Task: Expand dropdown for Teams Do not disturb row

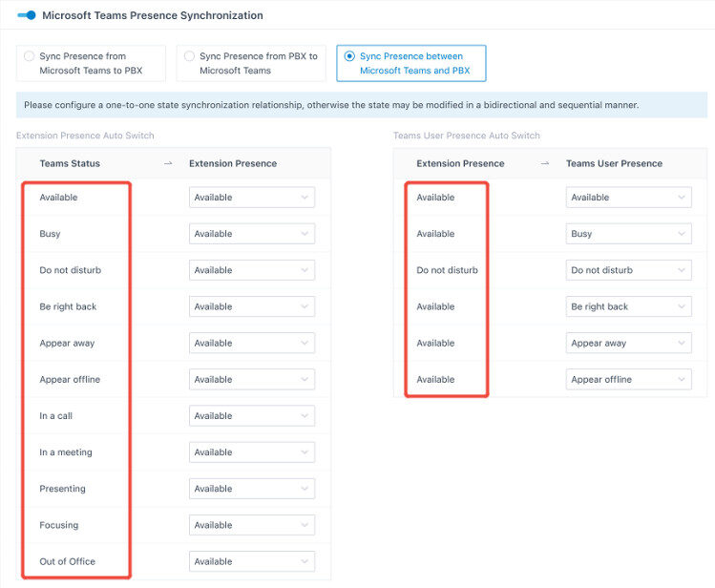Action: (x=252, y=270)
